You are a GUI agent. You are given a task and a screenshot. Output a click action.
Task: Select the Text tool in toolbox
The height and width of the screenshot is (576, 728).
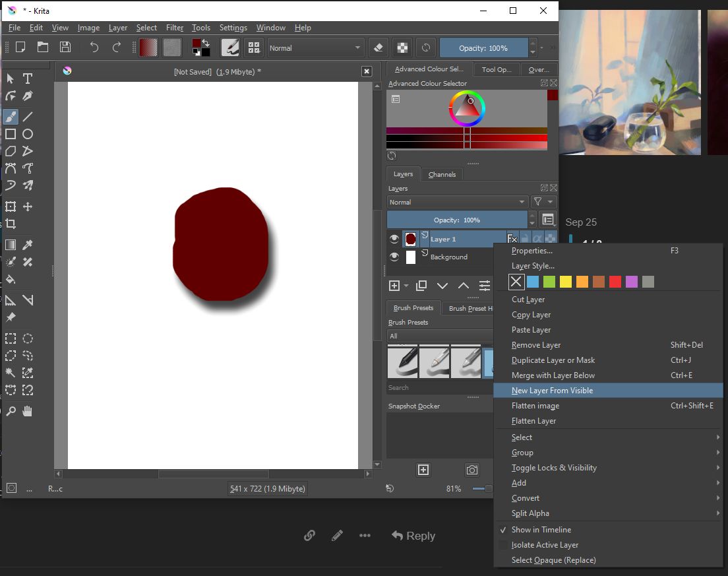[x=28, y=79]
